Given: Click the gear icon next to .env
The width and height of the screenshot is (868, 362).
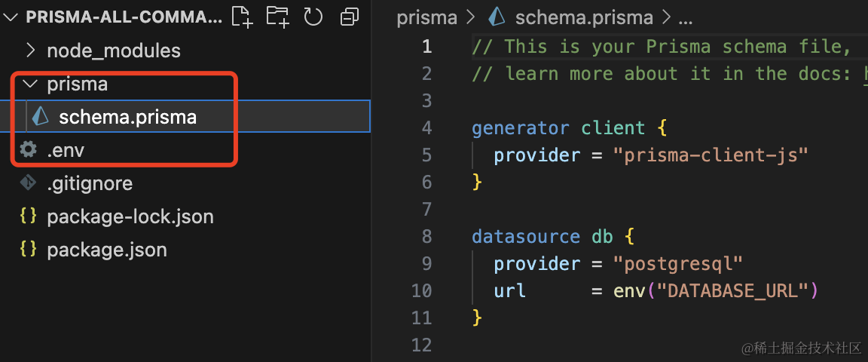Looking at the screenshot, I should coord(29,150).
